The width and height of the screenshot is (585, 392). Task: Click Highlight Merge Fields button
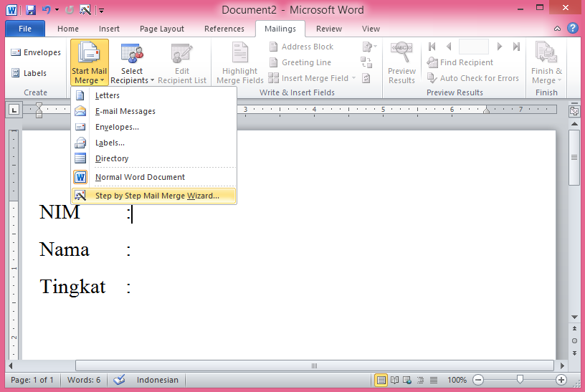point(240,62)
